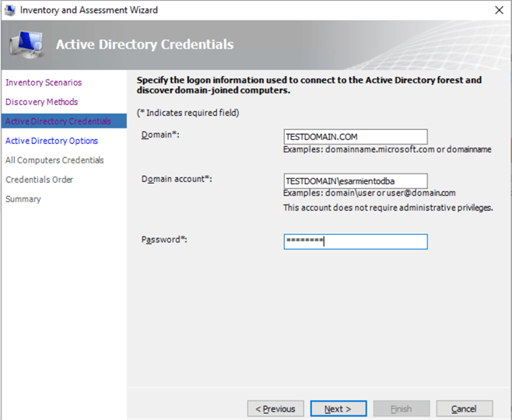512x420 pixels.
Task: Click the '(* Indicates required field)' note
Action: click(x=188, y=113)
